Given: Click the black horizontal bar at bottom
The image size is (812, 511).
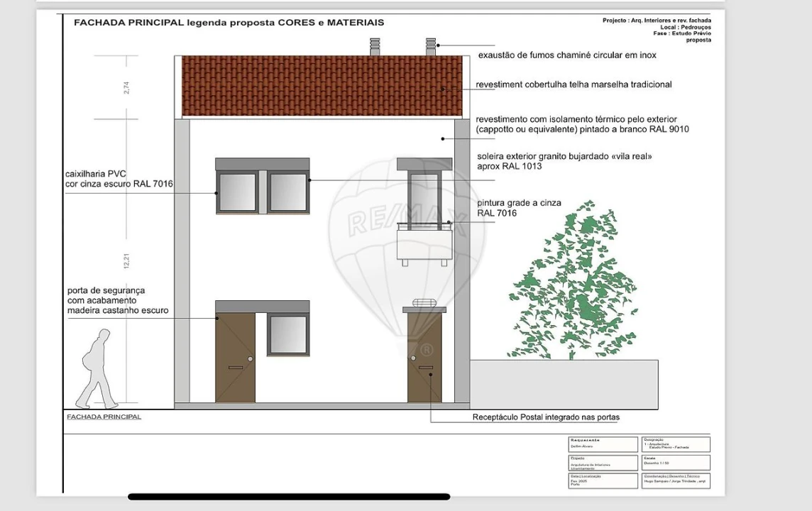Looking at the screenshot, I should click(288, 497).
